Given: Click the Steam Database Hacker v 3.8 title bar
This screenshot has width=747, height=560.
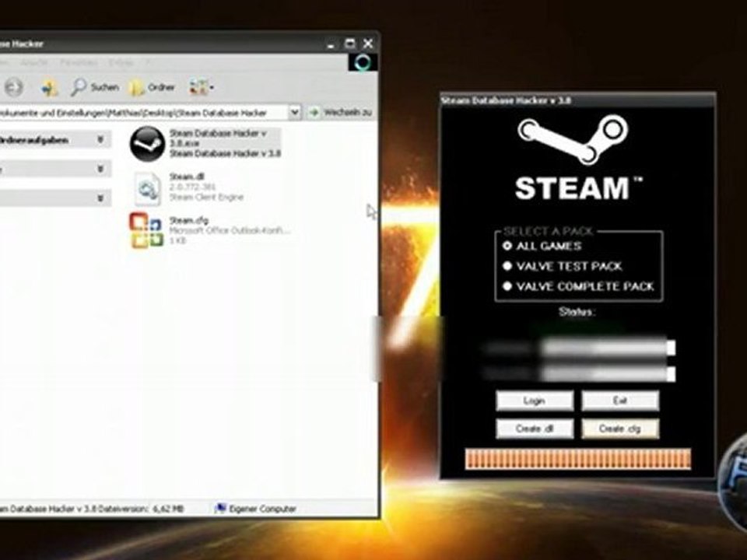Looking at the screenshot, I should 577,100.
